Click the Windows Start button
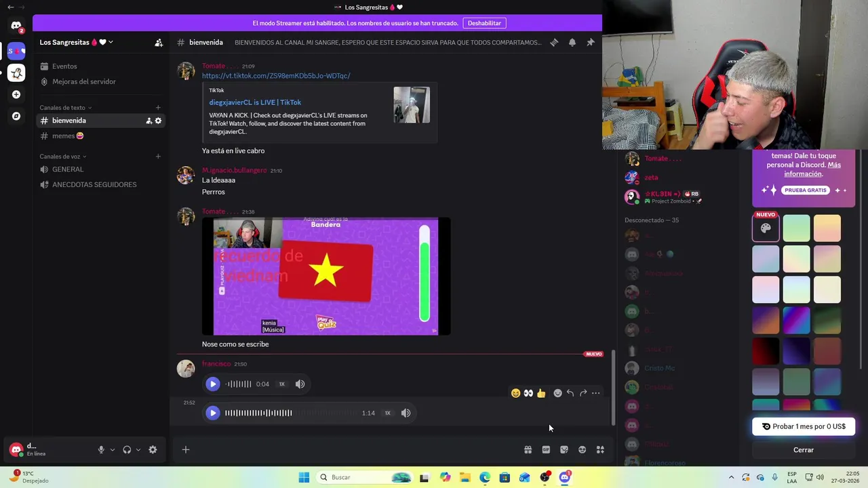Image resolution: width=868 pixels, height=488 pixels. point(304,477)
